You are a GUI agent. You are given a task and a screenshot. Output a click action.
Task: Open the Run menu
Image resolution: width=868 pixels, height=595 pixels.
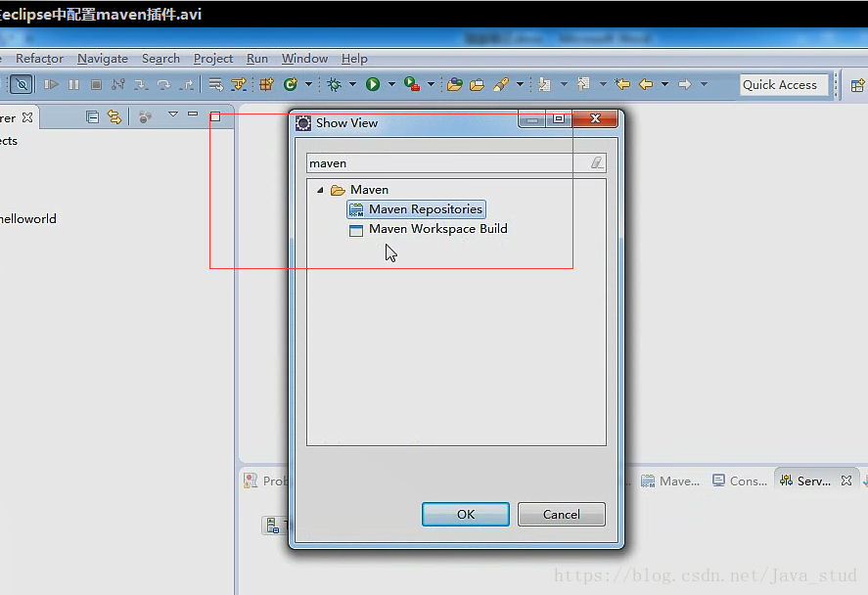coord(256,58)
